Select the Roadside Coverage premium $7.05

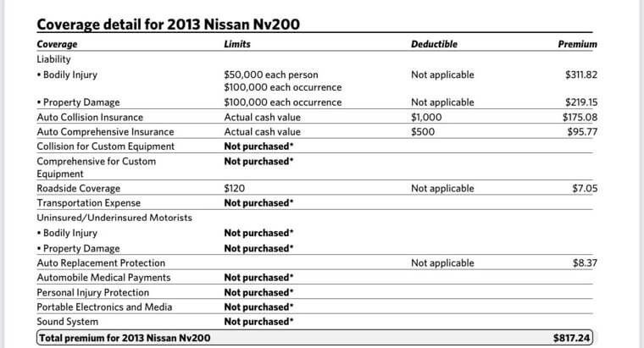point(585,188)
